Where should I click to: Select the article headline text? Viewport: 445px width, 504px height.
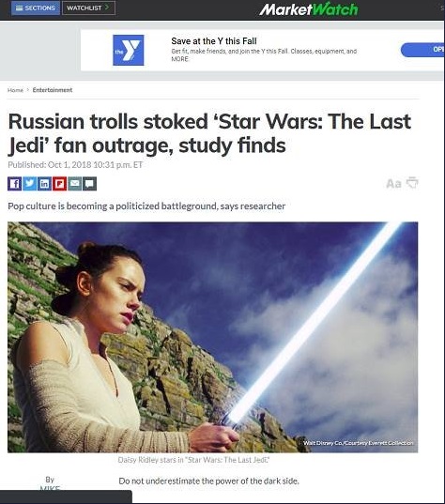coord(209,133)
